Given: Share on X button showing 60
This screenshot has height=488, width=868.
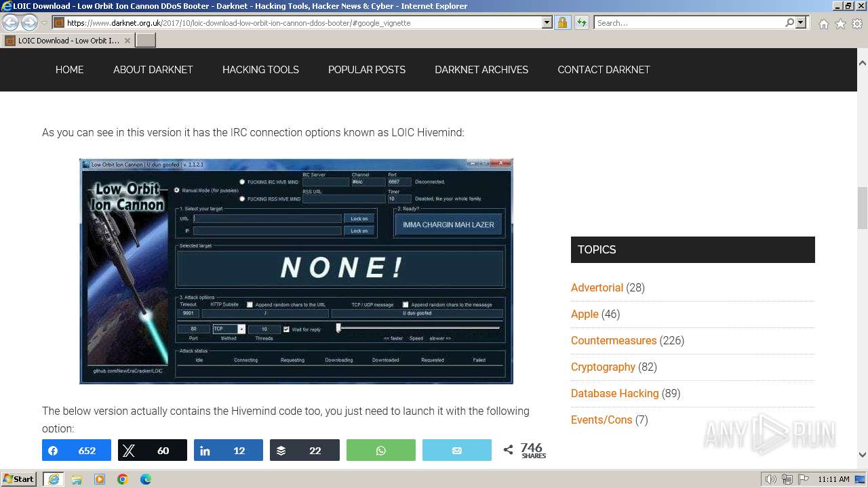Looking at the screenshot, I should point(153,450).
